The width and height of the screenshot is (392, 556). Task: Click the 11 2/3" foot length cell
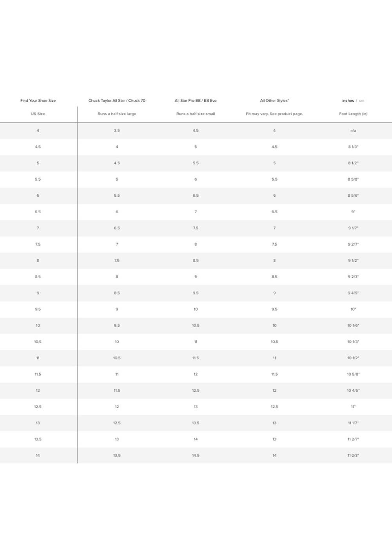353,456
